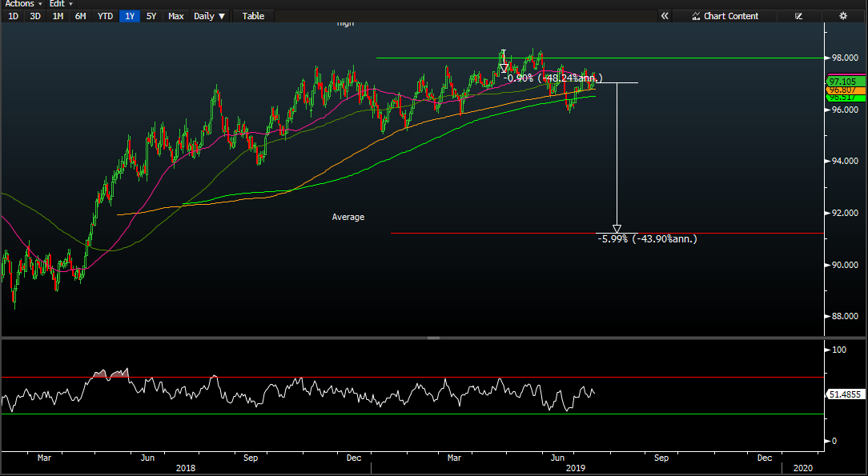Select the 1D time range
The width and height of the screenshot is (868, 476).
[13, 16]
